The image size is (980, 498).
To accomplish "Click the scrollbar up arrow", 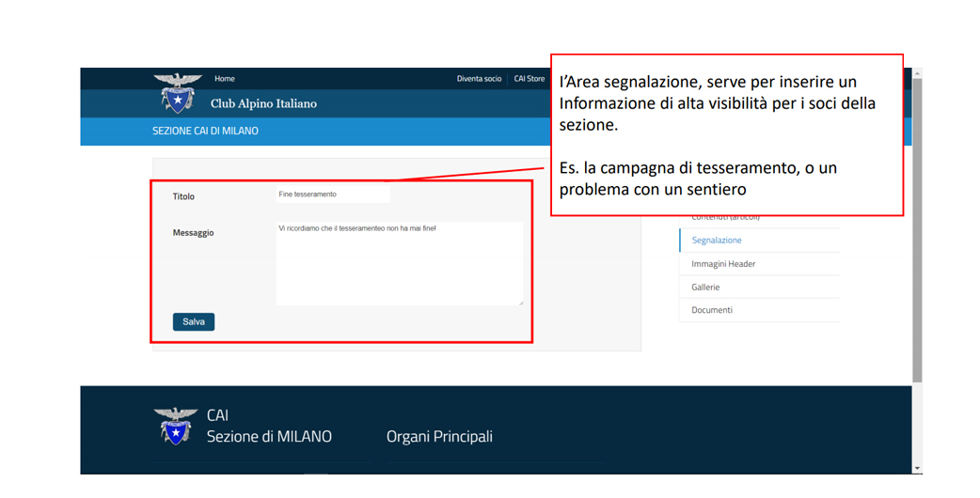I will coord(917,73).
